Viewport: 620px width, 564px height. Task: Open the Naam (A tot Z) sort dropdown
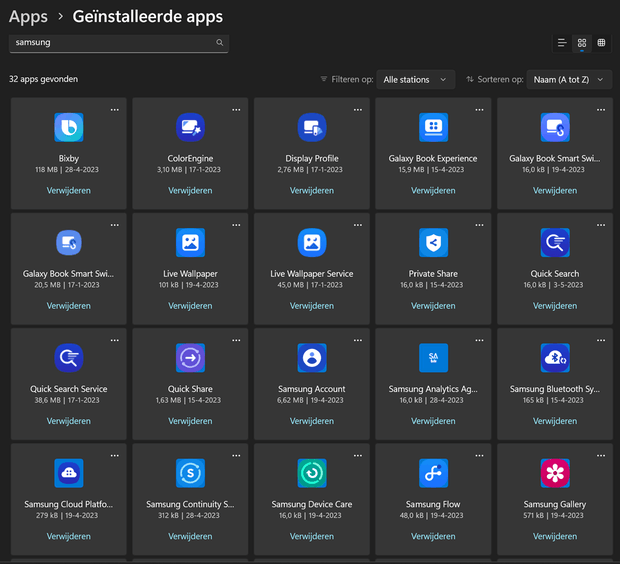(569, 79)
